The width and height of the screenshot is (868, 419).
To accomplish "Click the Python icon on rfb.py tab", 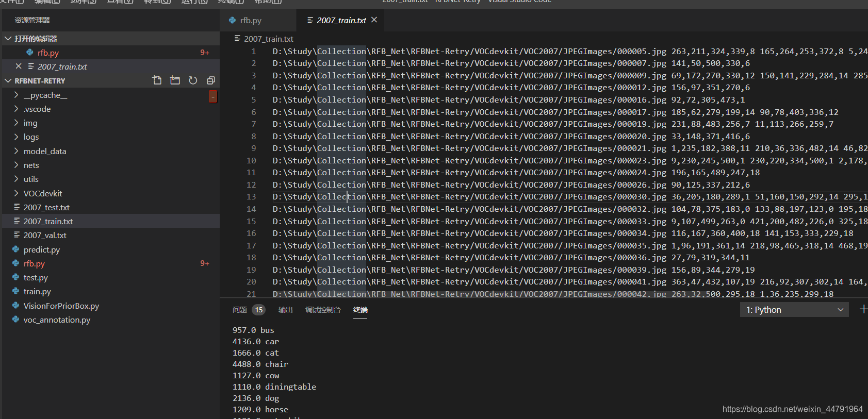I will [233, 20].
